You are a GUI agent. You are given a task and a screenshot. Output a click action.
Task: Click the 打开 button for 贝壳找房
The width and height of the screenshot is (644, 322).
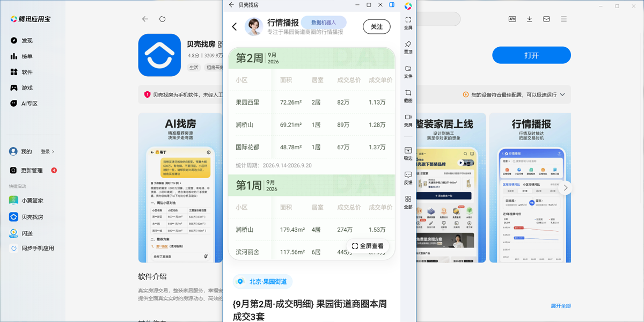531,55
